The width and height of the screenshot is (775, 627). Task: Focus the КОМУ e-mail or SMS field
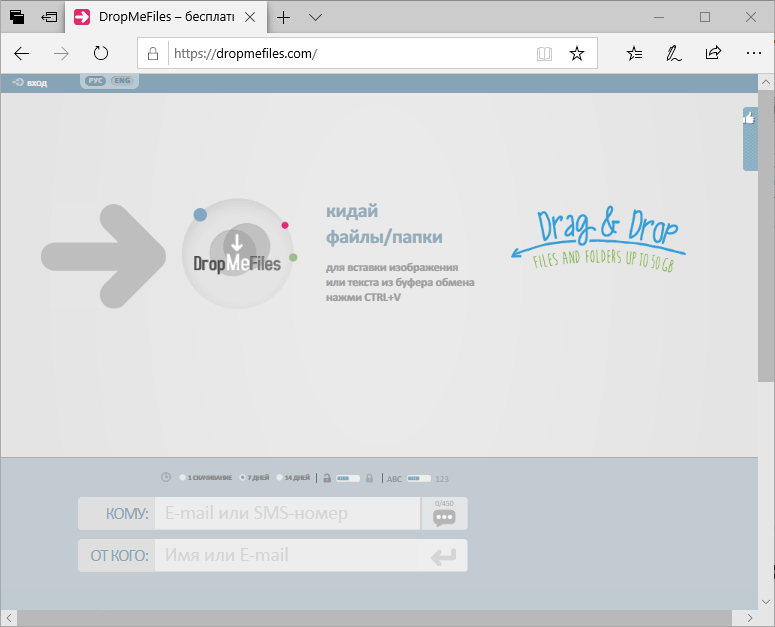pos(287,513)
